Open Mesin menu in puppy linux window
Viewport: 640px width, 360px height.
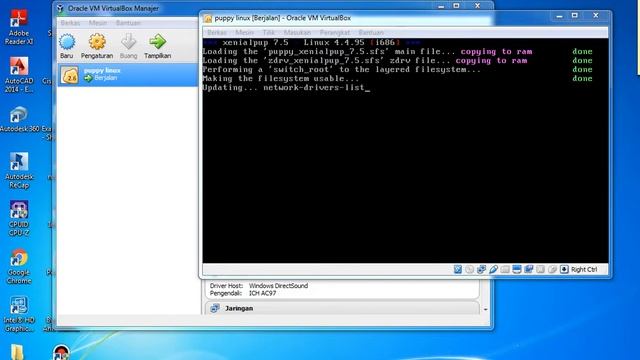pos(244,32)
